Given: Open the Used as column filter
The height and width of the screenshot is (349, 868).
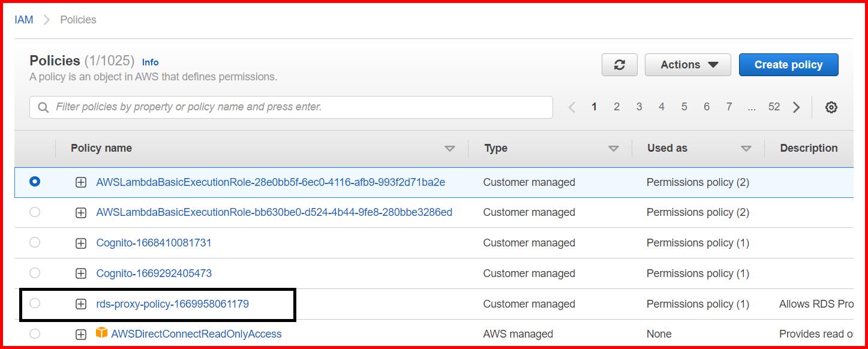Looking at the screenshot, I should 746,148.
